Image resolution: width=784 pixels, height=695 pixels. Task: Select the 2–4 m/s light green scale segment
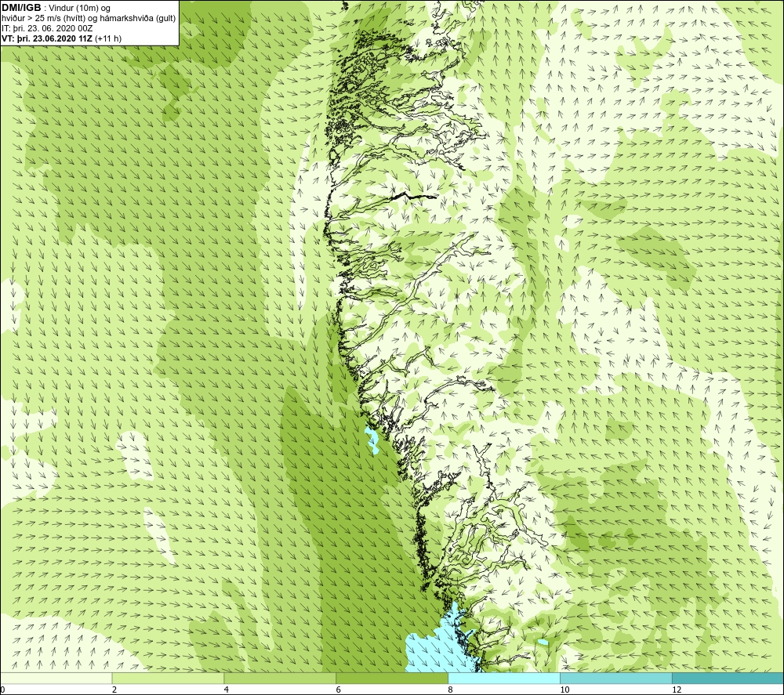pyautogui.click(x=168, y=678)
